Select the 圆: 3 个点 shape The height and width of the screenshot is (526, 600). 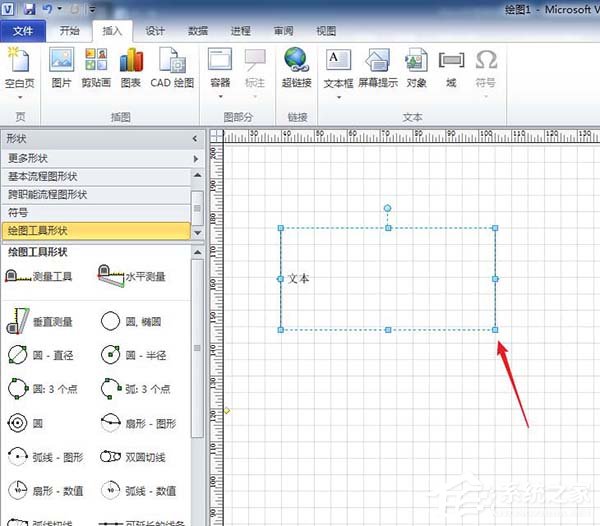click(x=42, y=389)
